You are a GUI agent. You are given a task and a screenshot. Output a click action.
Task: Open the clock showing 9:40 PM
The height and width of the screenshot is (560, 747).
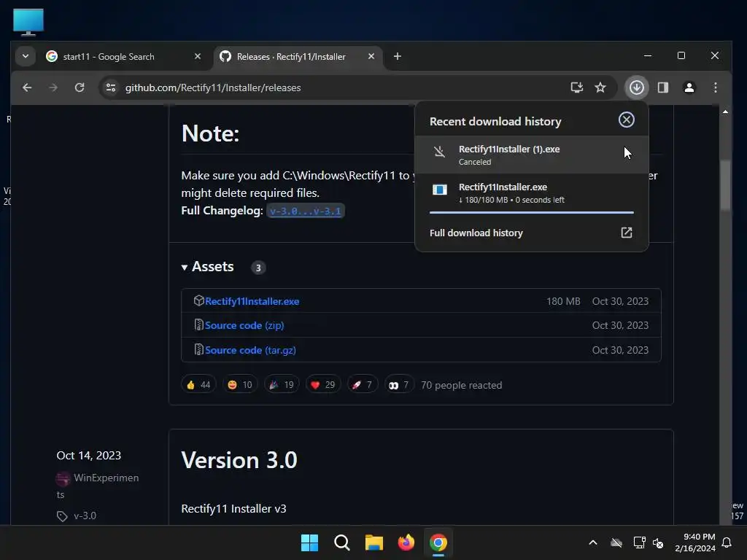695,542
